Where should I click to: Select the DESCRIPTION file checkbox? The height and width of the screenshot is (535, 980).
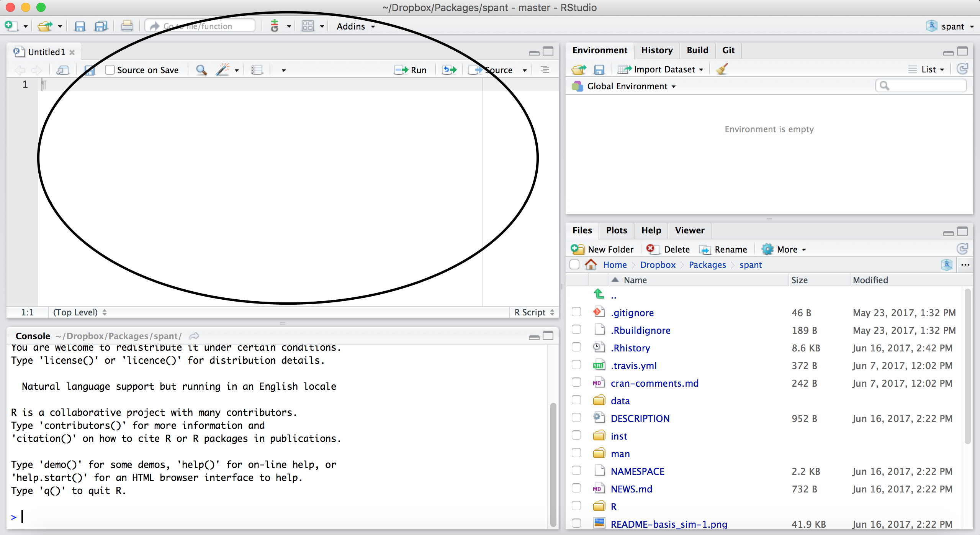(576, 418)
